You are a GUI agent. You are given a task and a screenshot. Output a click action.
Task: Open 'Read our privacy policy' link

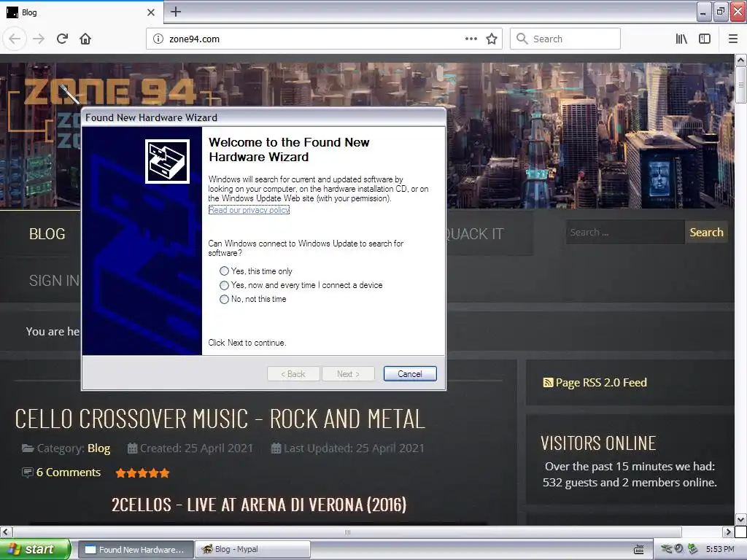point(249,210)
